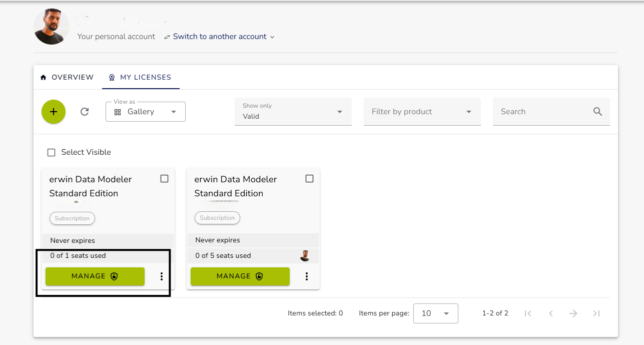Click Manage on the 5-seat license
This screenshot has width=644, height=345.
pyautogui.click(x=240, y=276)
